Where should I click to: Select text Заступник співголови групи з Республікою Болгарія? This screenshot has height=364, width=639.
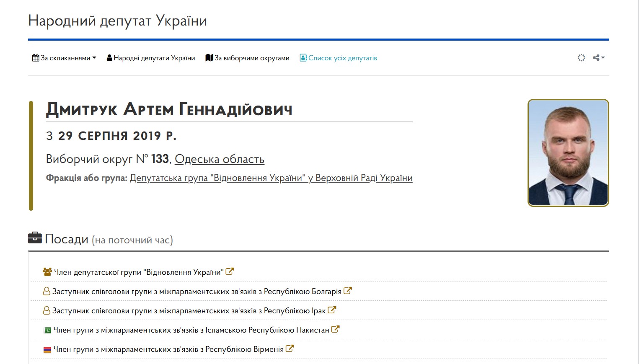(197, 292)
